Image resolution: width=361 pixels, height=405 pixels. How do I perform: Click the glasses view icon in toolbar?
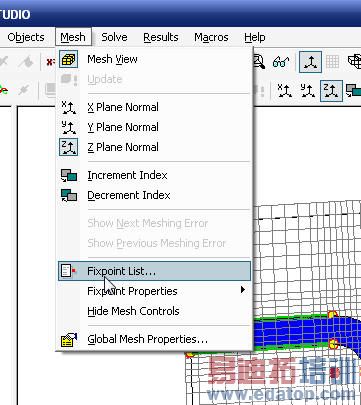pyautogui.click(x=281, y=62)
